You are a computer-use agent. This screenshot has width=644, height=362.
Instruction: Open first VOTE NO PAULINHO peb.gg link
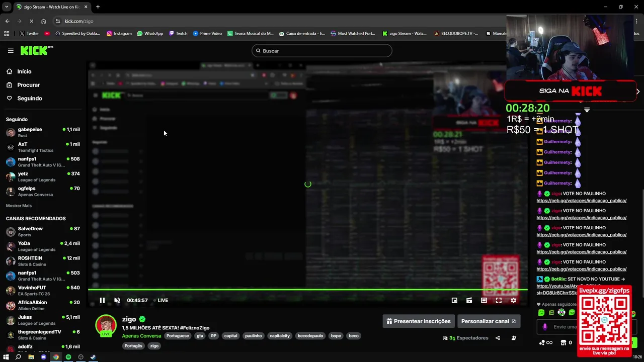coord(581,201)
